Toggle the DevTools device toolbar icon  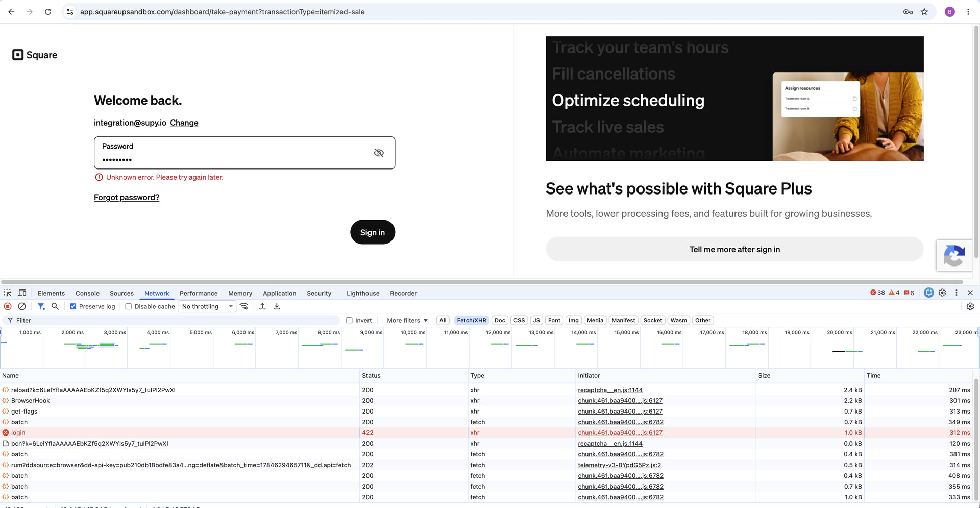(x=22, y=293)
